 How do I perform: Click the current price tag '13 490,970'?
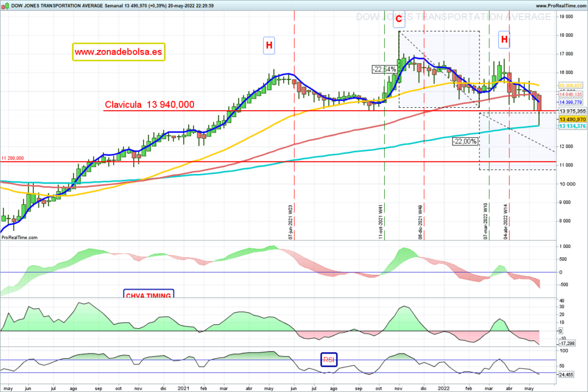coord(572,119)
